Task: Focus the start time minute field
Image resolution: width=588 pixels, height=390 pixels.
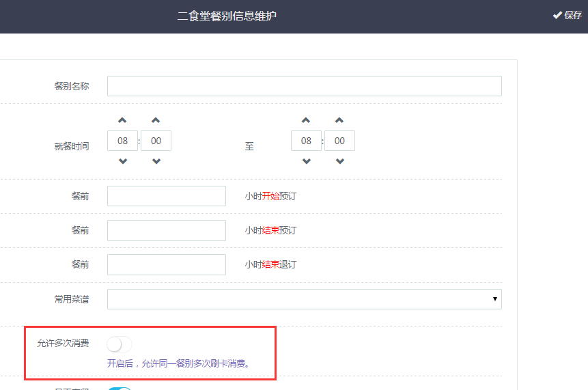Action: [156, 141]
